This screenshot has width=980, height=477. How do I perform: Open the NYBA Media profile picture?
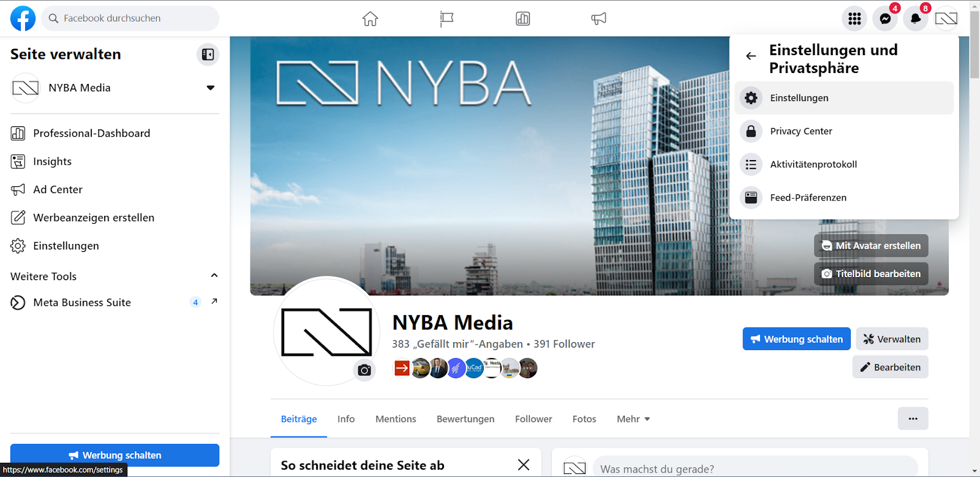coord(326,331)
